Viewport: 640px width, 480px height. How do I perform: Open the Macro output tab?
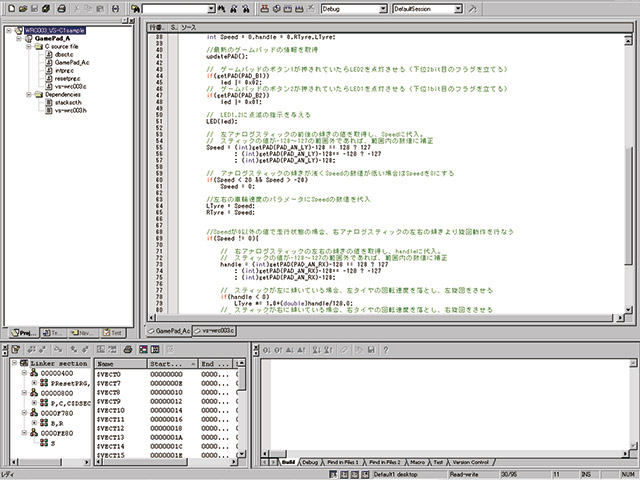(x=417, y=462)
